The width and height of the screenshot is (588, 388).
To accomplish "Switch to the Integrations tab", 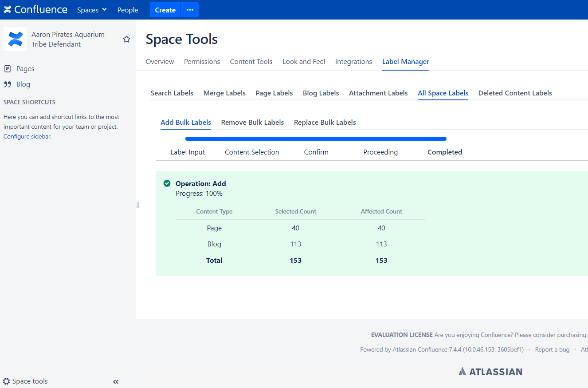I will tap(353, 62).
